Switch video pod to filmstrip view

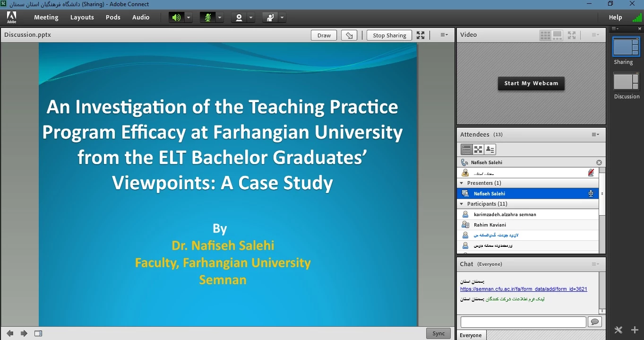pyautogui.click(x=557, y=35)
